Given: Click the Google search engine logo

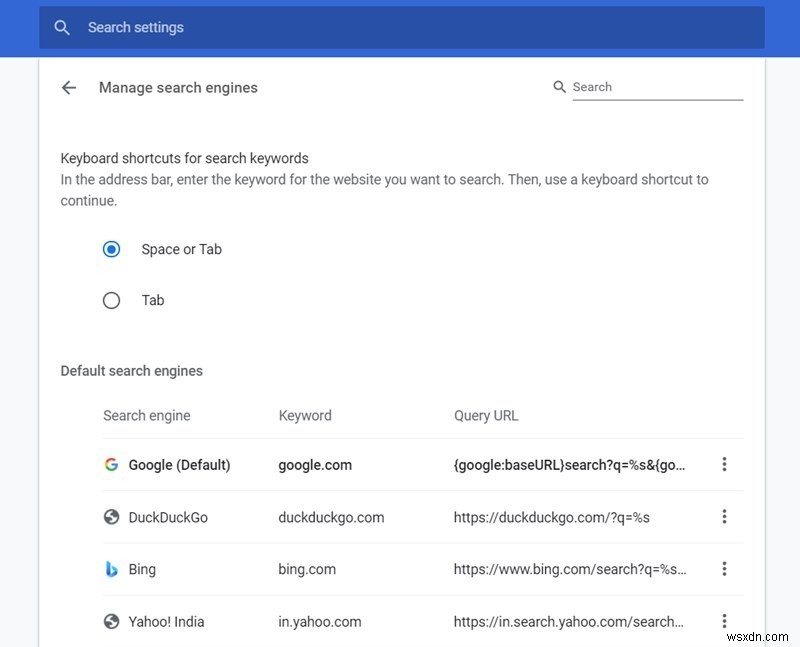Looking at the screenshot, I should click(x=110, y=464).
